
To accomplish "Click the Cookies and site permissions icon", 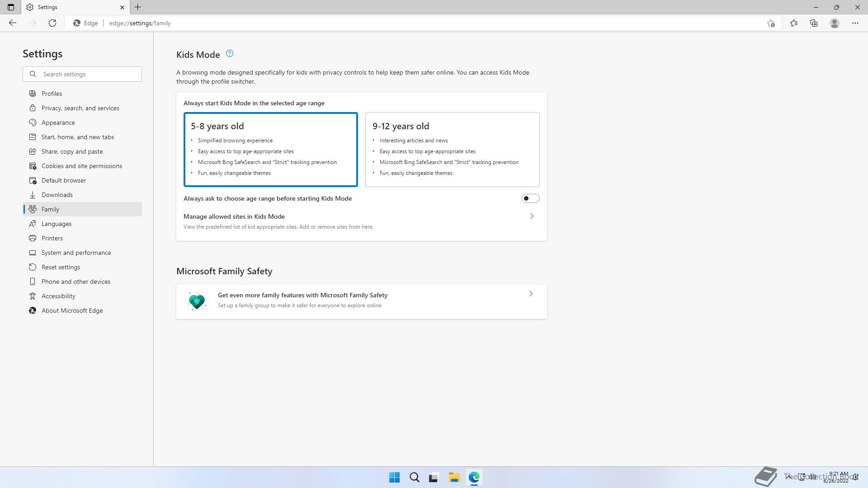I will 33,166.
